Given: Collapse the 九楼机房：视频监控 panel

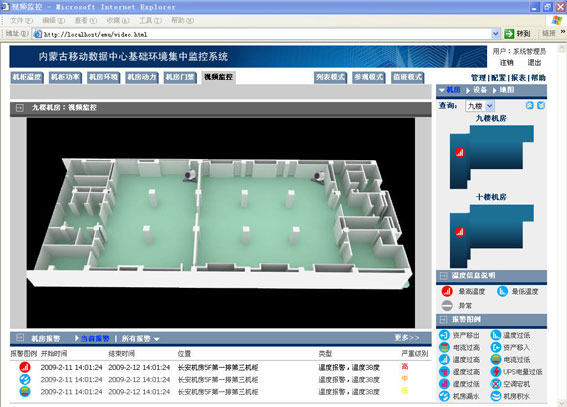Looking at the screenshot, I should click(20, 108).
